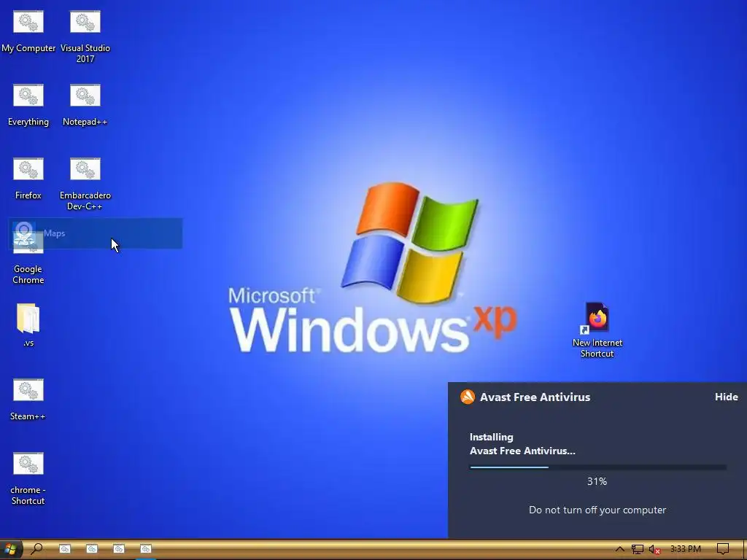Open the network status tray icon
This screenshot has width=747, height=560.
click(637, 550)
